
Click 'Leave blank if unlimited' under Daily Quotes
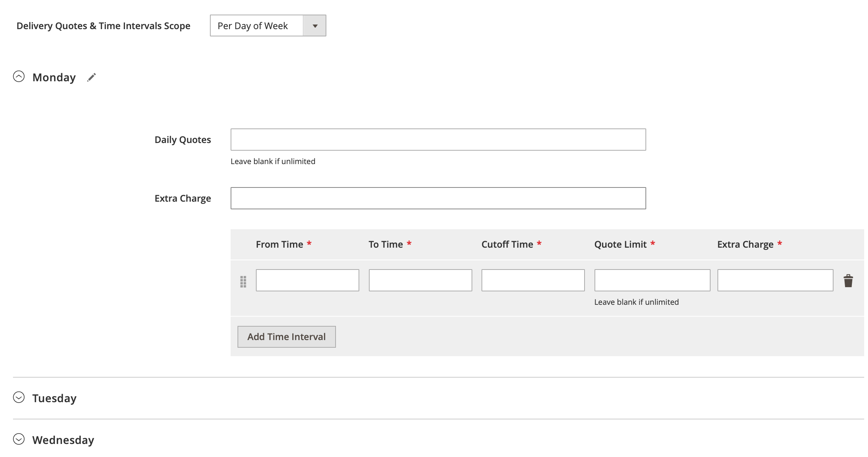tap(273, 161)
